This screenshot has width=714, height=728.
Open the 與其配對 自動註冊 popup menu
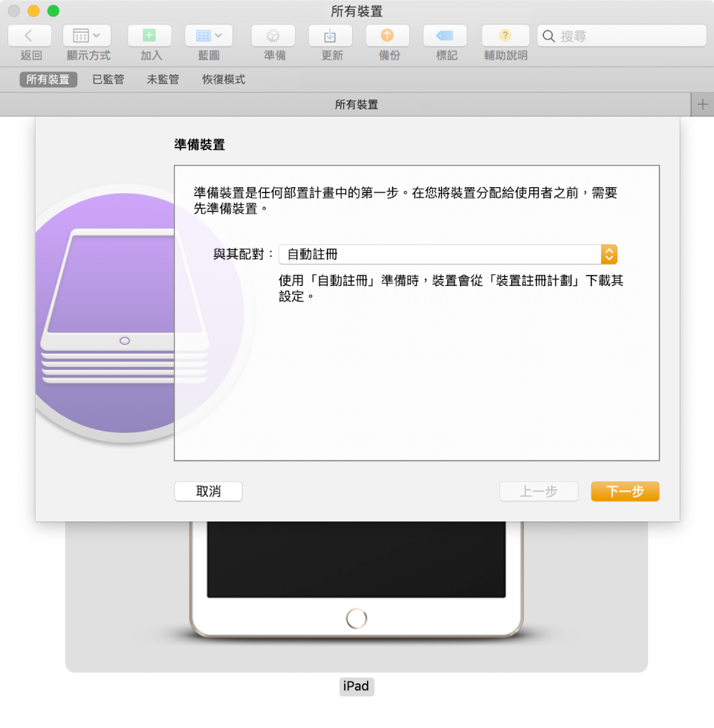447,254
